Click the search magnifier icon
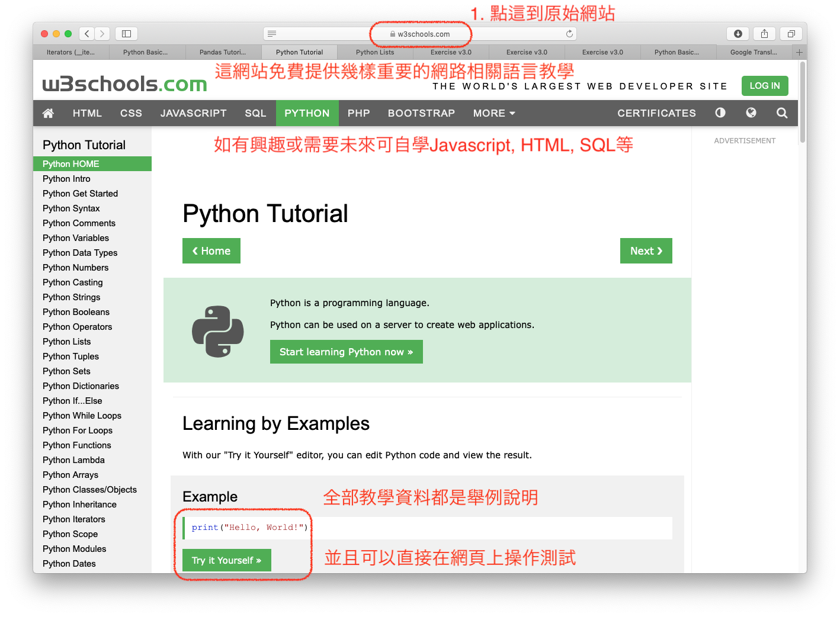 tap(782, 113)
